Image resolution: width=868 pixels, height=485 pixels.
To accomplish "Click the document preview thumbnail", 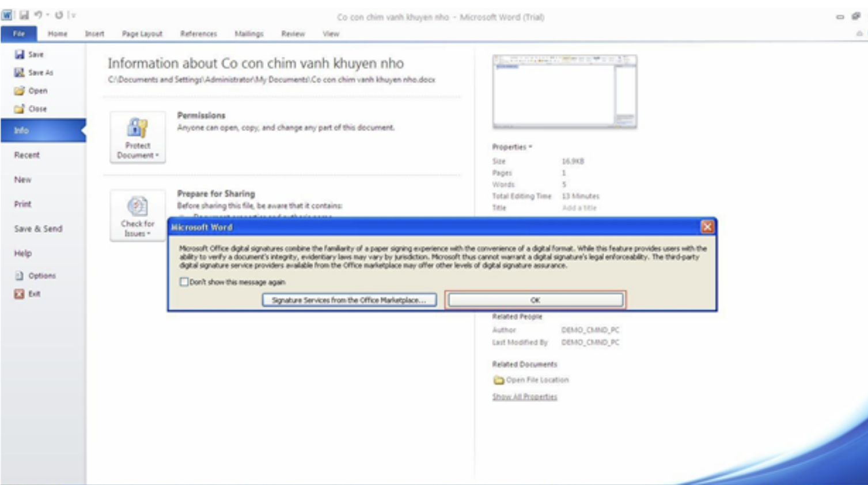I will [x=564, y=92].
